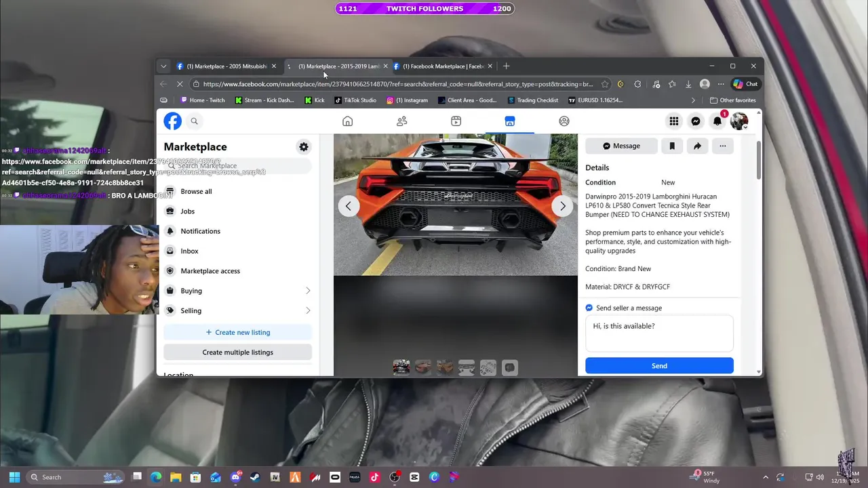Open the Other favorites folder
This screenshot has height=488, width=868.
pos(732,100)
